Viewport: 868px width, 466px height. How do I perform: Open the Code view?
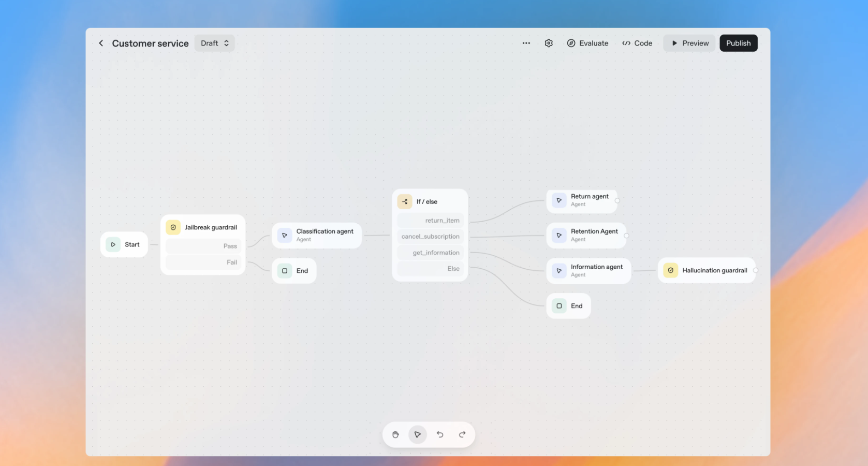coord(637,43)
